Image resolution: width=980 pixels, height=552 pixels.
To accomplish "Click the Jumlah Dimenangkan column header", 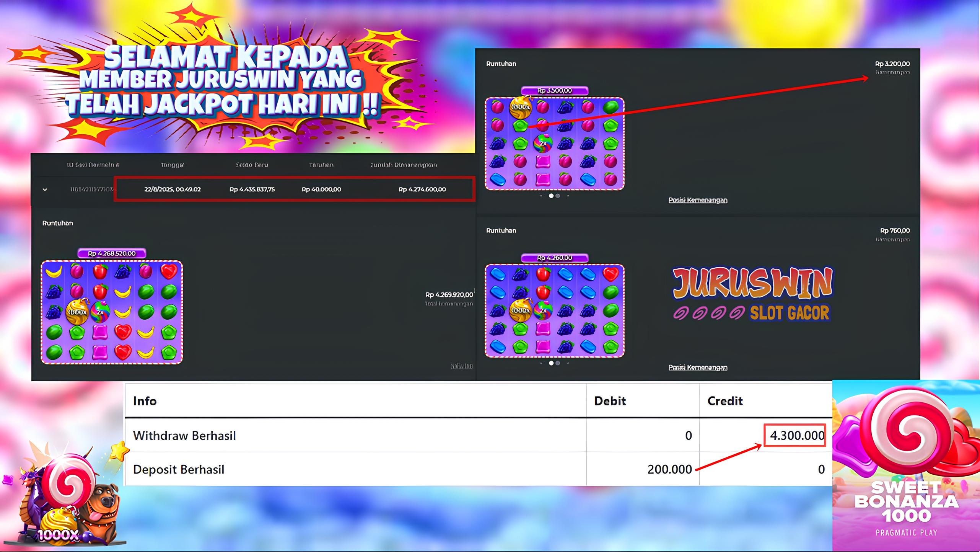I will pos(403,165).
